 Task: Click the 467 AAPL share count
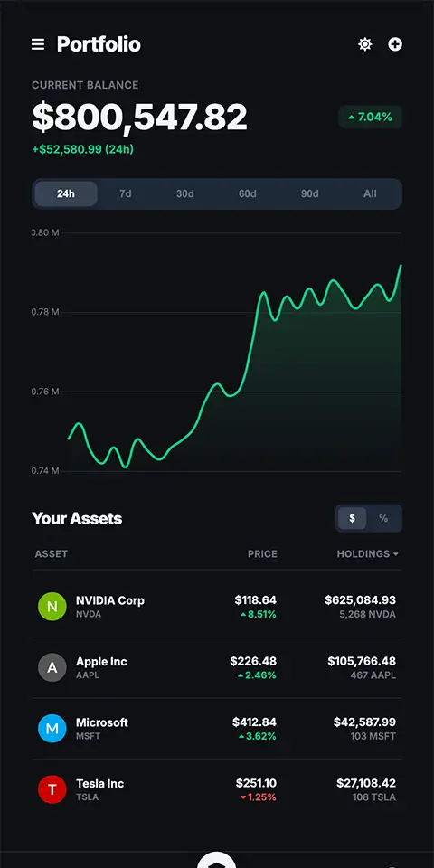(373, 675)
